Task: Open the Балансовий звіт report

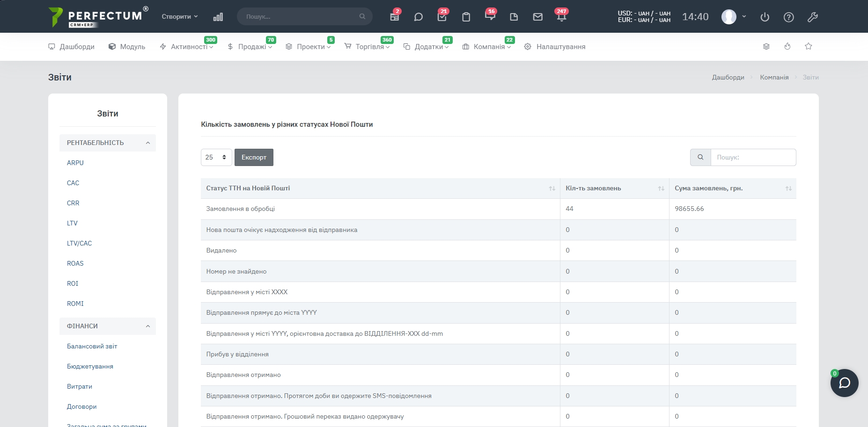Action: (92, 346)
